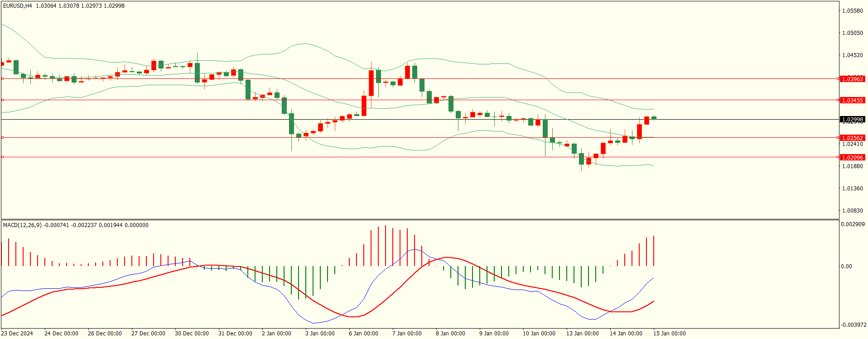This screenshot has height=339, width=868.
Task: Click the 1.04520 price axis label
Action: click(853, 55)
